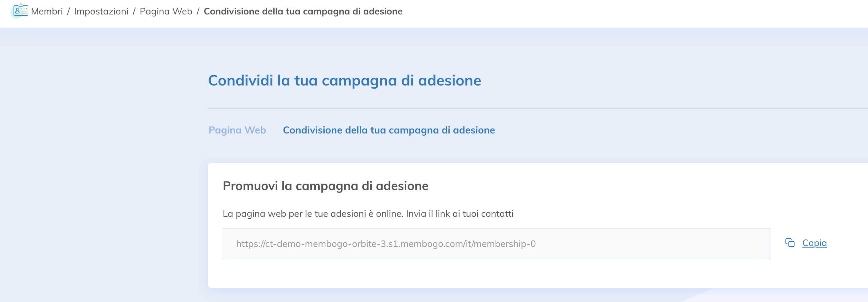Go to the Membri breadcrumb link
The height and width of the screenshot is (302, 868).
(47, 11)
